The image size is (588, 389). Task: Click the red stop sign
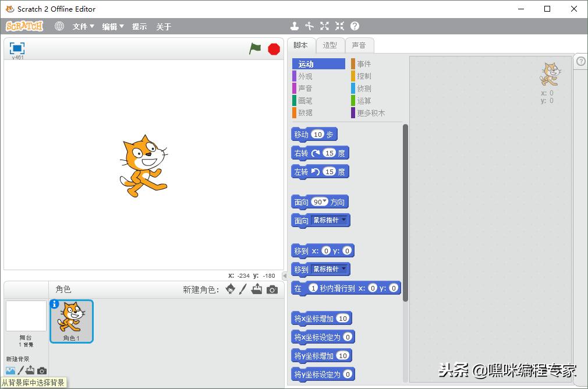point(273,49)
